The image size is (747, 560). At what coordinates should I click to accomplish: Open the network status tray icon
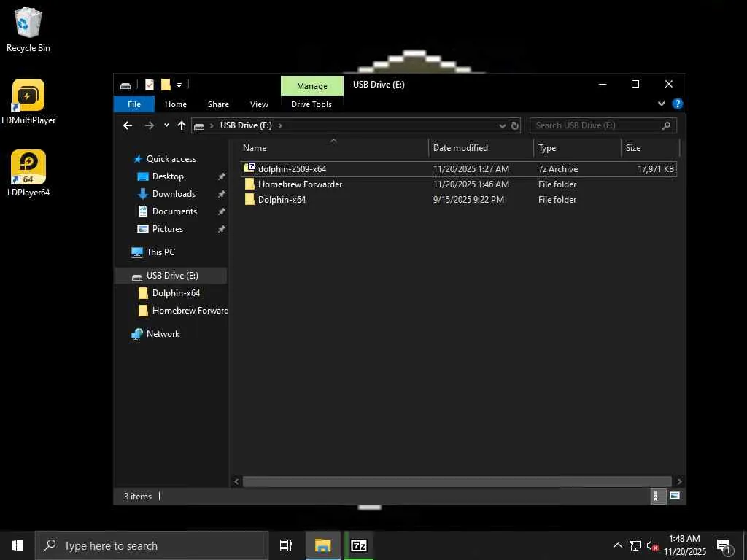(x=635, y=545)
